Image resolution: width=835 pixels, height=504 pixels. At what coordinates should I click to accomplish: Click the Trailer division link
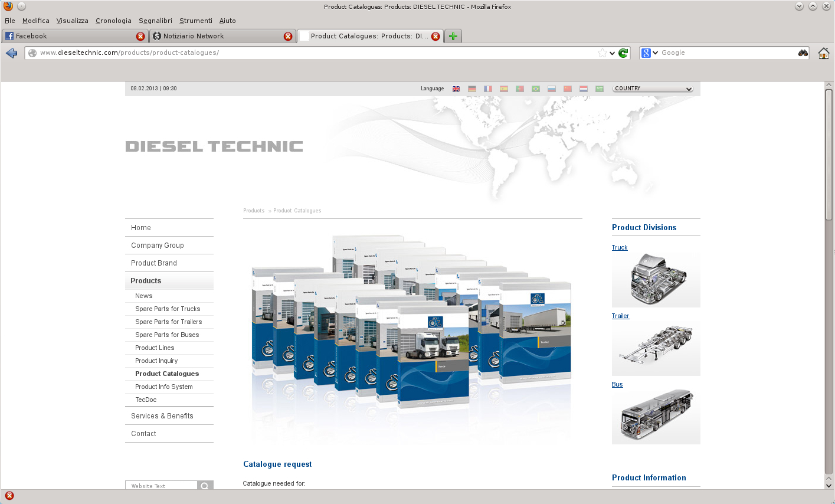620,316
